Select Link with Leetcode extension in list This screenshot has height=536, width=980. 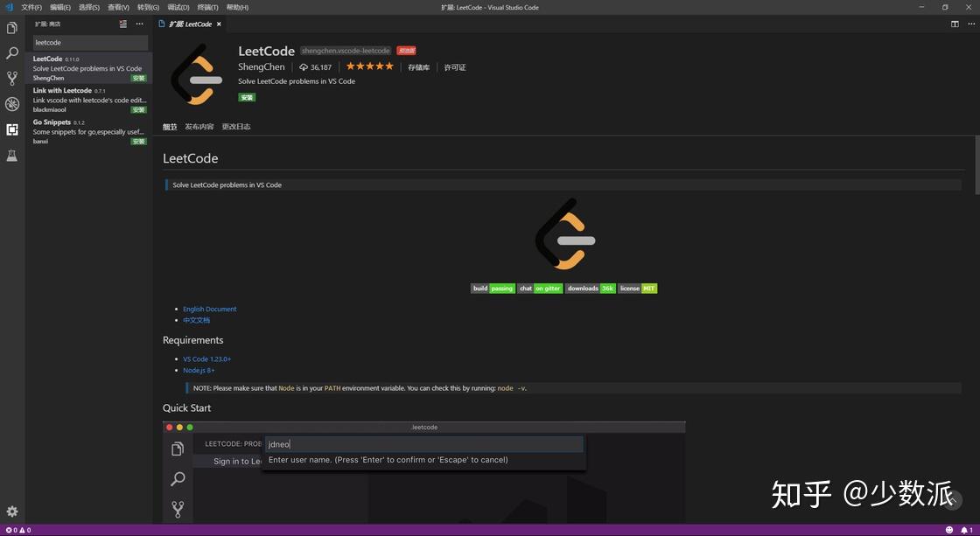pyautogui.click(x=88, y=100)
